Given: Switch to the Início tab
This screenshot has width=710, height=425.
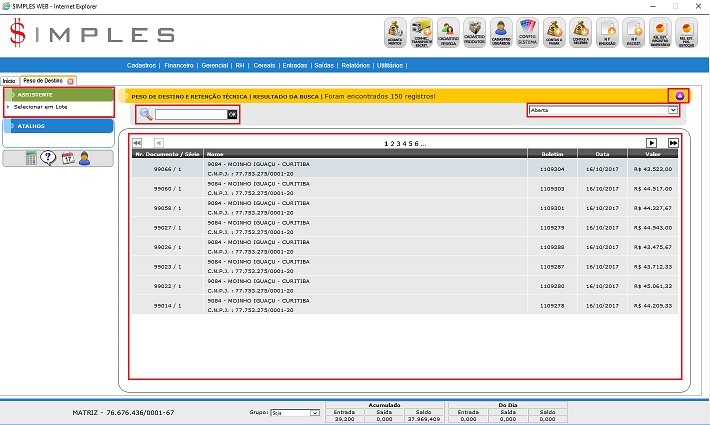Looking at the screenshot, I should 9,80.
